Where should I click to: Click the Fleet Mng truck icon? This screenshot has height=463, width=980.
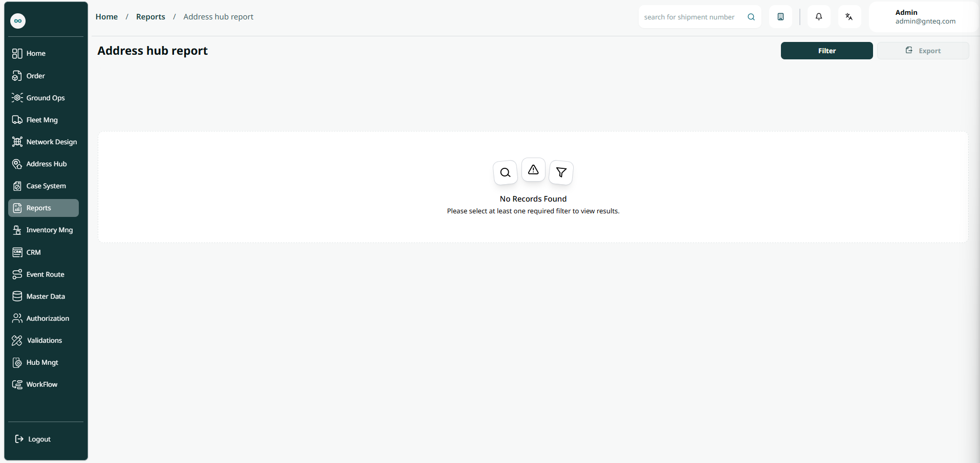coord(17,120)
